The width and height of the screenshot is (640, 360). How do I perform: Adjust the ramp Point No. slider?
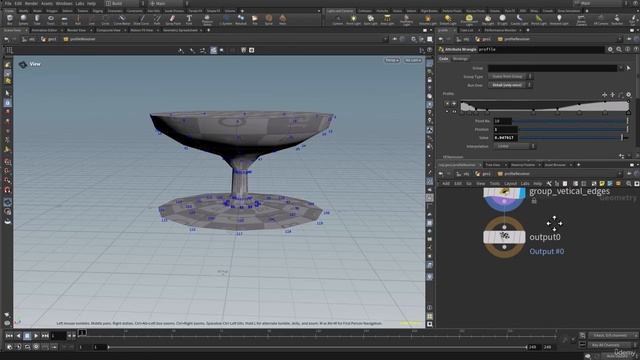tap(570, 121)
